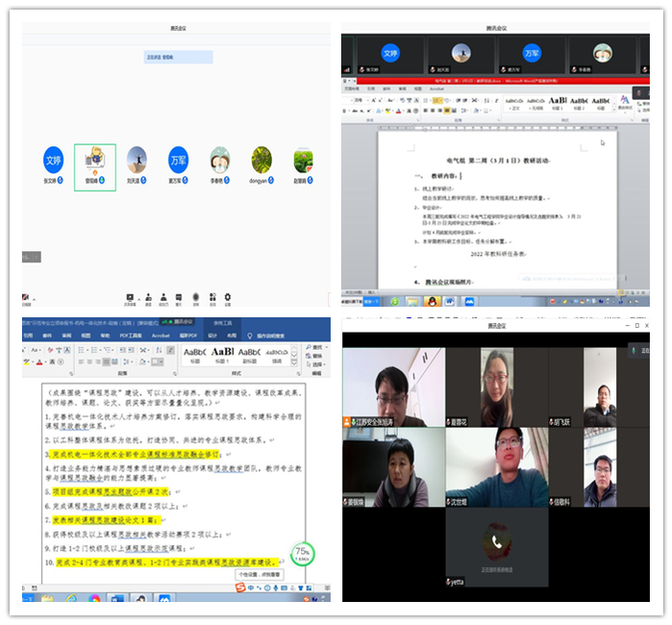The height and width of the screenshot is (625, 672).
Task: Open the meeting settings gear icon
Action: pyautogui.click(x=228, y=296)
